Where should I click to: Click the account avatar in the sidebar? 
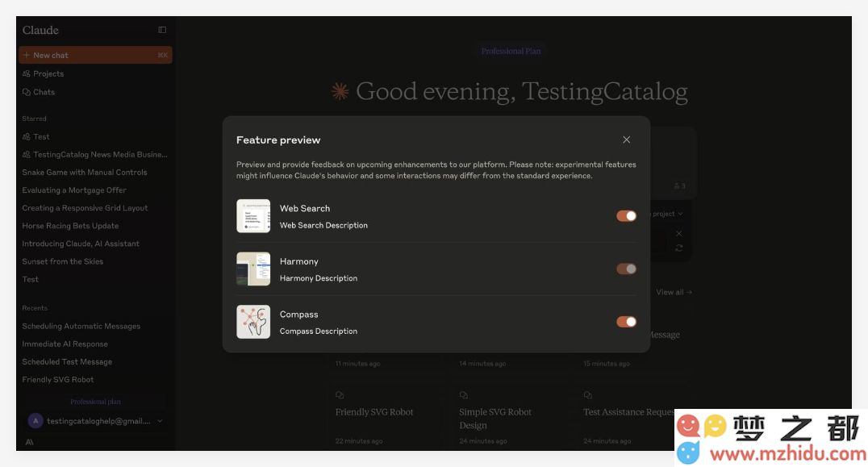click(x=35, y=421)
